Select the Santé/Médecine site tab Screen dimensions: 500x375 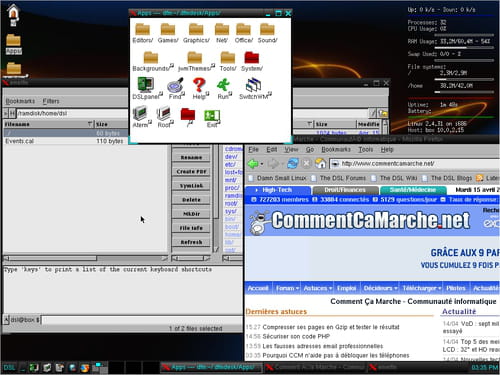click(x=413, y=190)
